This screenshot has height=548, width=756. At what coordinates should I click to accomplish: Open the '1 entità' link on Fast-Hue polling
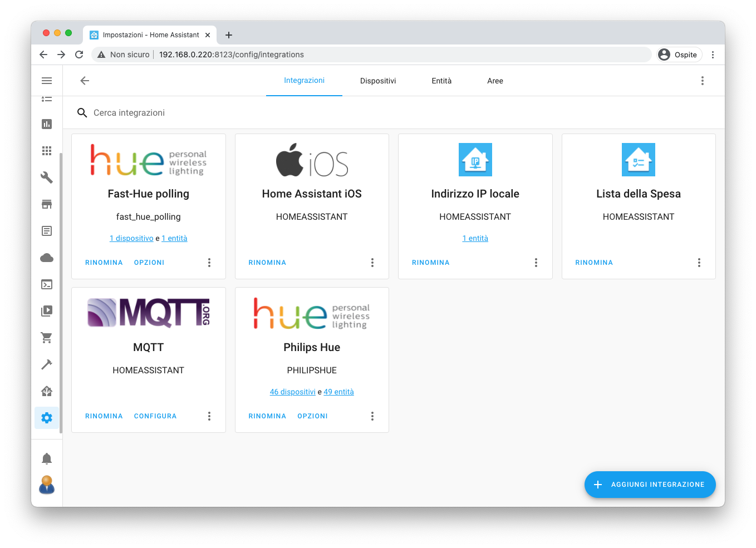(x=175, y=238)
